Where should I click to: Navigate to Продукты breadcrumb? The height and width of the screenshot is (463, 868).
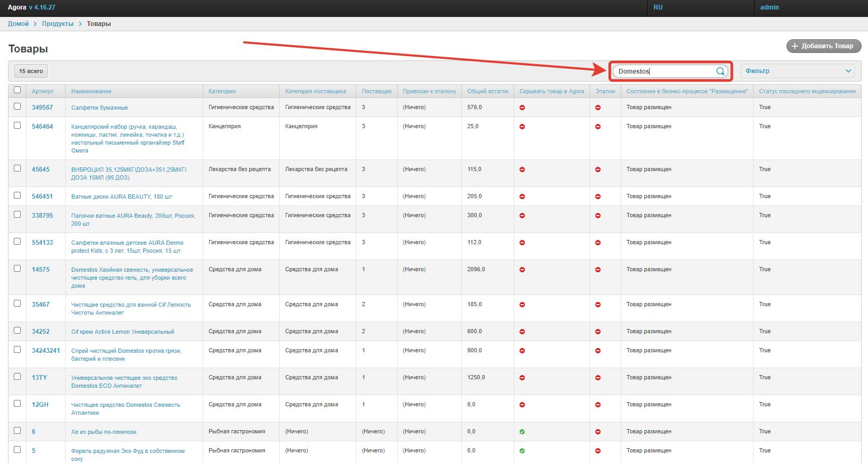(58, 24)
